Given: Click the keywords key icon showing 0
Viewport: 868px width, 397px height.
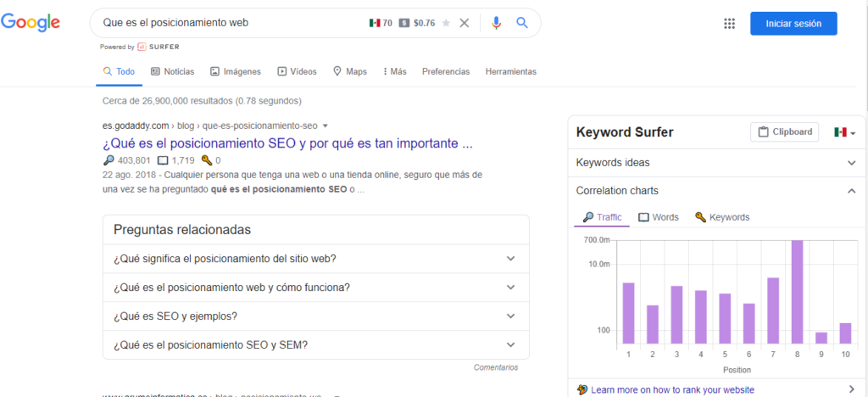Looking at the screenshot, I should [x=207, y=160].
